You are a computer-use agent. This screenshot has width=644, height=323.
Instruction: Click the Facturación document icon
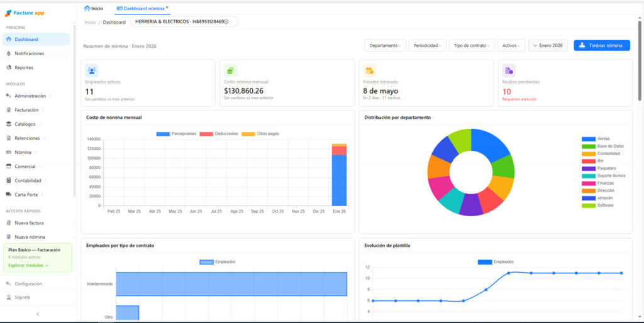pyautogui.click(x=9, y=110)
